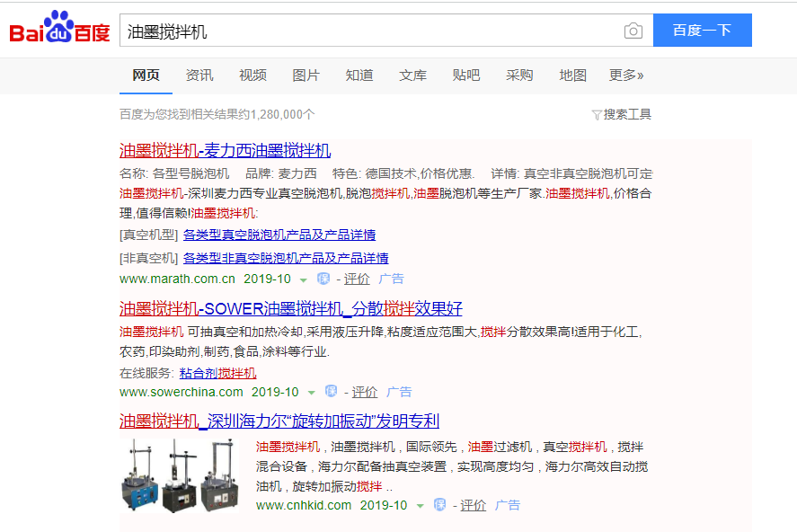Click 广告 label on marath.com.cn result

[x=391, y=279]
